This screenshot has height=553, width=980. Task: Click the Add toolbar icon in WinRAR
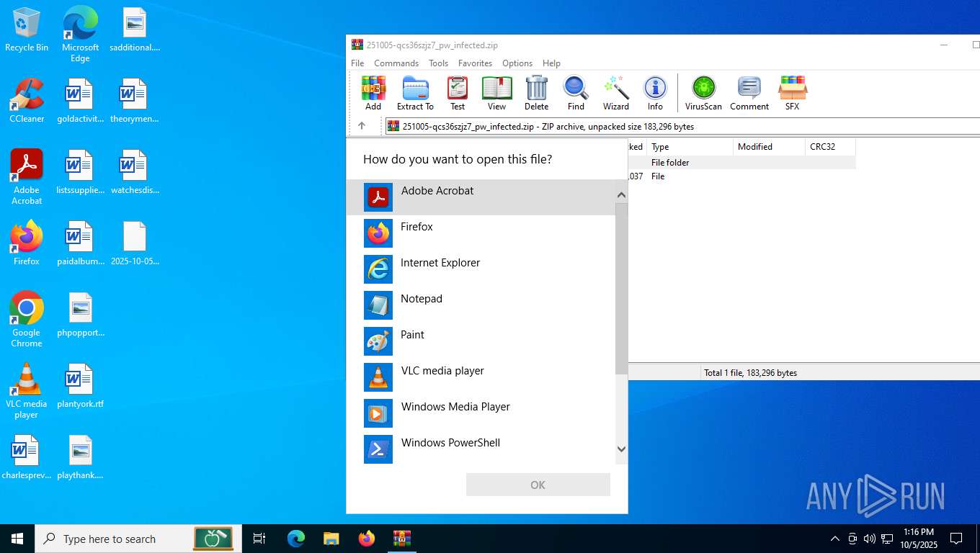pyautogui.click(x=373, y=94)
